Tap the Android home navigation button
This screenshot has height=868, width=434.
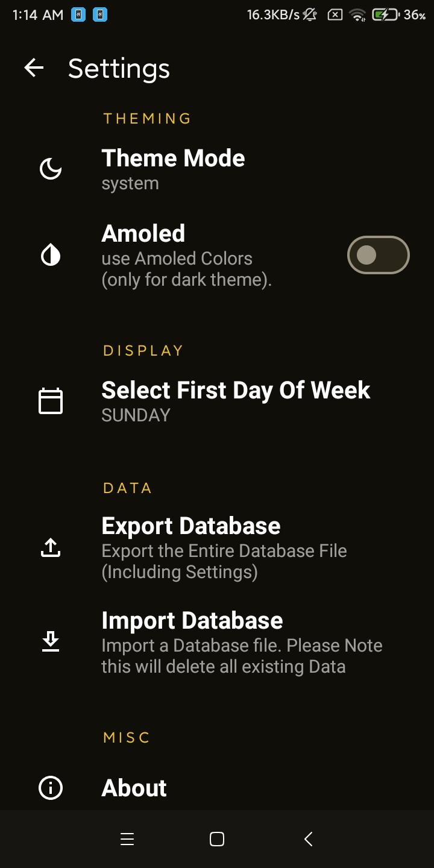pyautogui.click(x=217, y=839)
